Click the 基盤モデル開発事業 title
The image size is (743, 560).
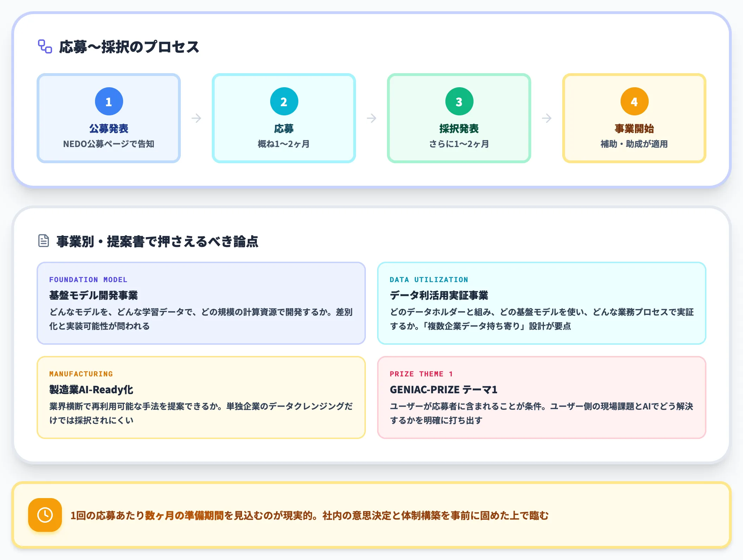pos(94,295)
